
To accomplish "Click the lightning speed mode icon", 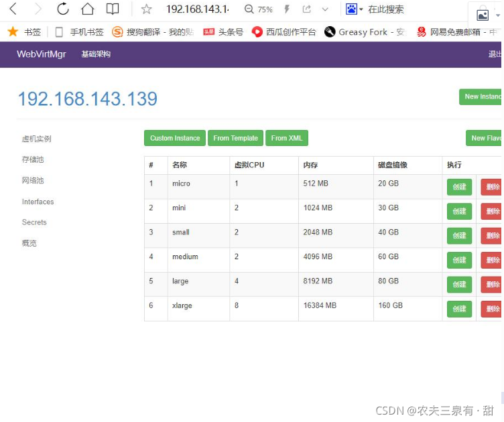I will 287,9.
